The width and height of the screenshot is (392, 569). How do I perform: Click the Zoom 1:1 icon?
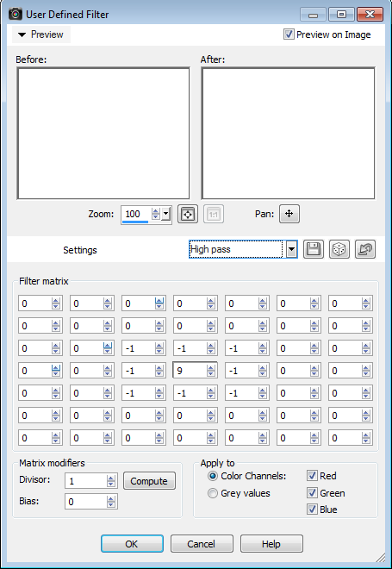coord(213,214)
